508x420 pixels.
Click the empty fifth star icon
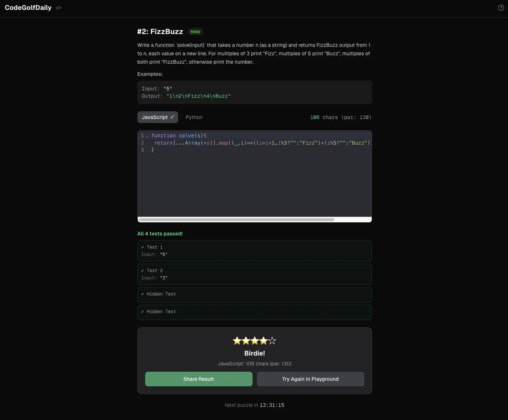click(272, 341)
